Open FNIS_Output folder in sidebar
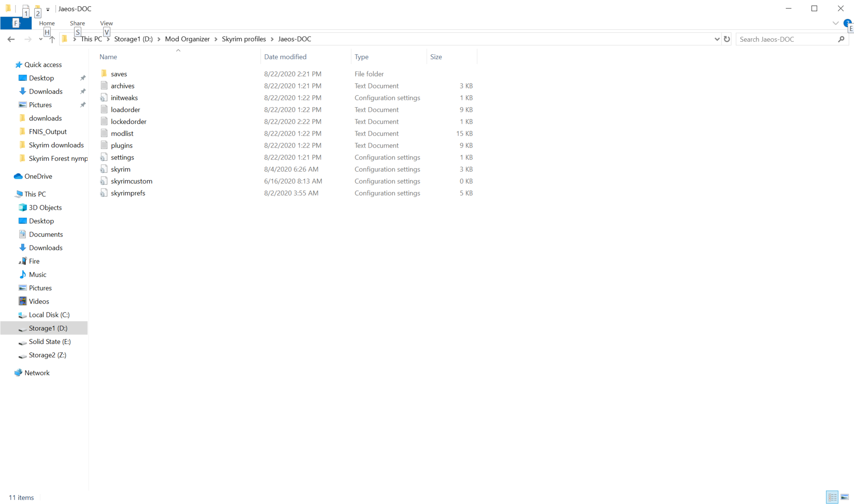Screen dimensions: 854x504 (48, 132)
